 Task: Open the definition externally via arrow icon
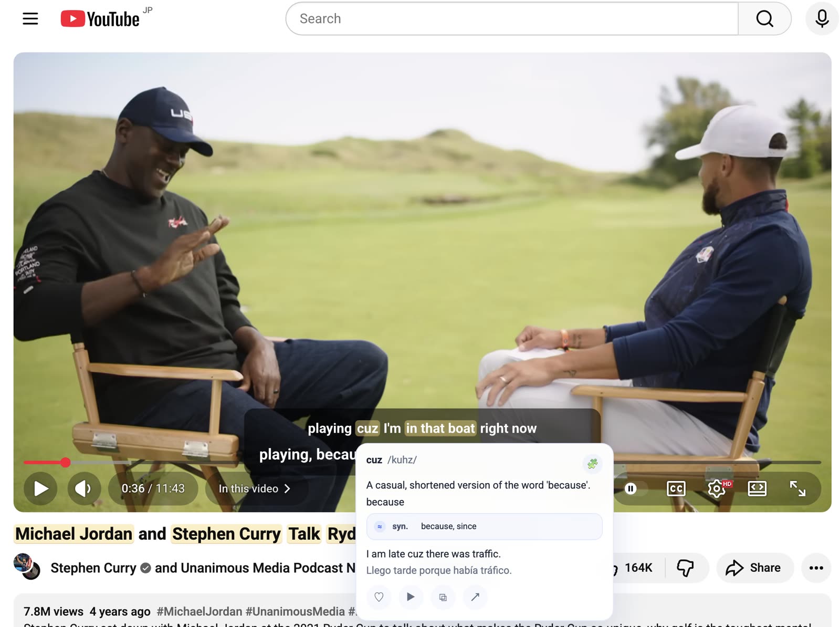point(475,597)
